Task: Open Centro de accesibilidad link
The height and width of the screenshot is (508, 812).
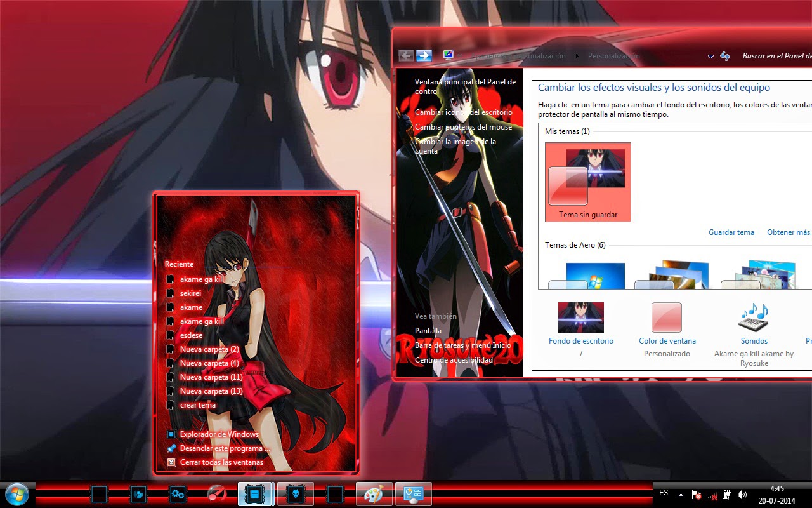Action: pos(454,360)
